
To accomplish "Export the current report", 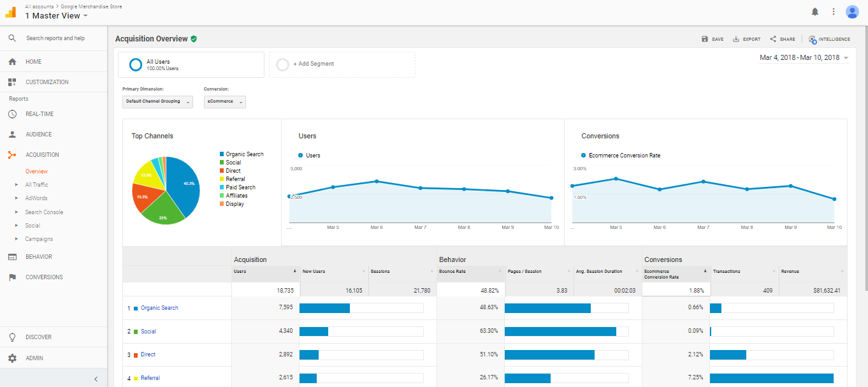I will click(746, 39).
